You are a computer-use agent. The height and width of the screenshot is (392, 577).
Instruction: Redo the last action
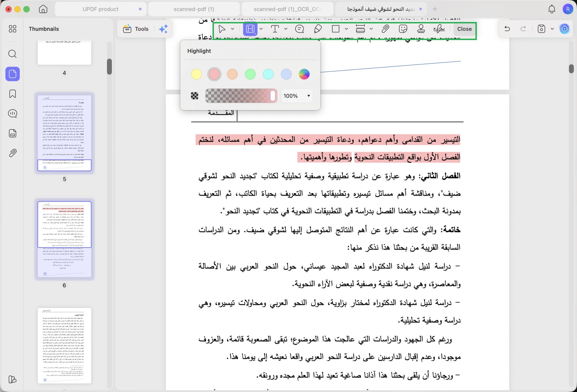point(523,29)
